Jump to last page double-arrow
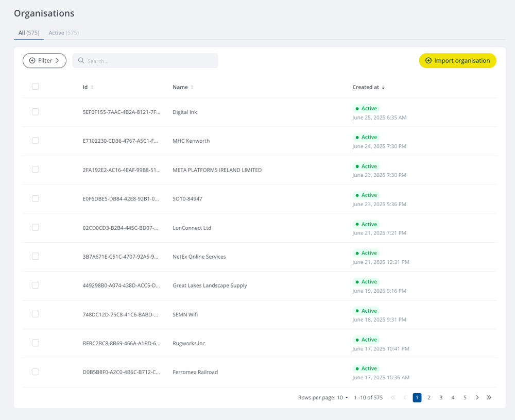Image resolution: width=515 pixels, height=420 pixels. point(489,397)
